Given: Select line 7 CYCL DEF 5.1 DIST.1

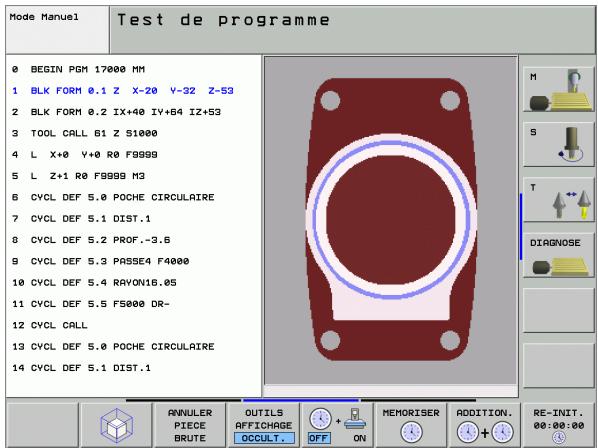Looking at the screenshot, I should pos(81,219).
